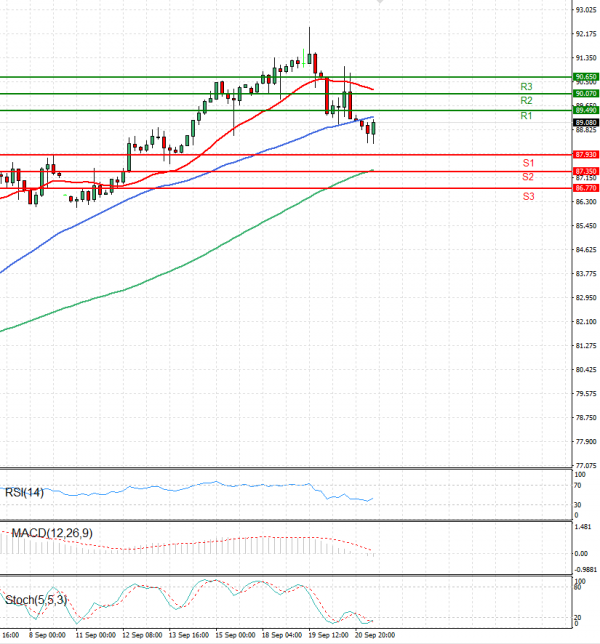
Task: Click the R3 resistance label
Action: coord(526,86)
